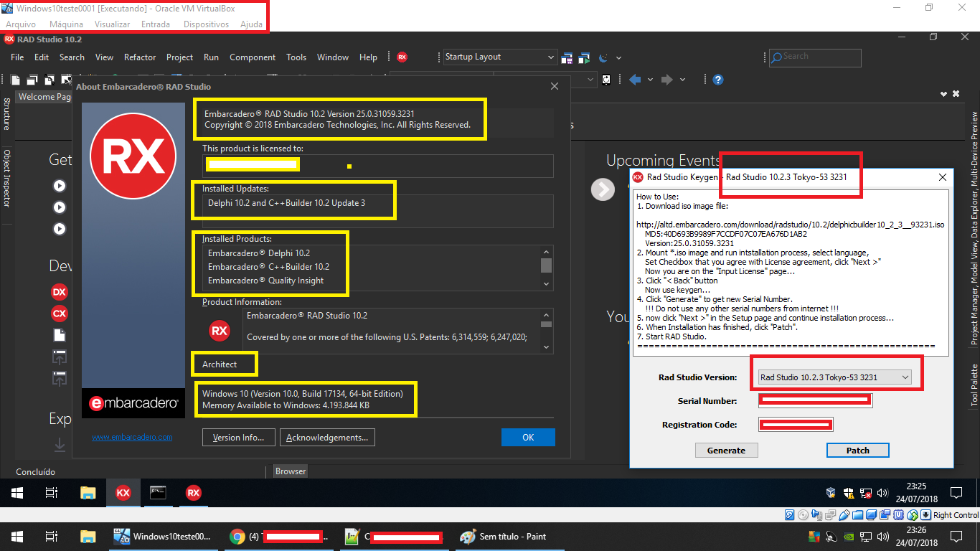
Task: Click the dark theme moon icon
Action: point(603,57)
